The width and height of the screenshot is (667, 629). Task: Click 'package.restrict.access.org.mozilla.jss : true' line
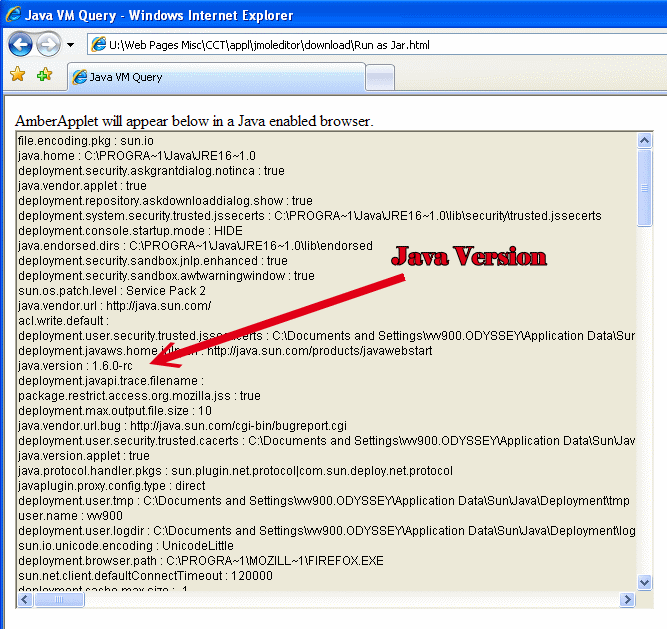click(139, 396)
